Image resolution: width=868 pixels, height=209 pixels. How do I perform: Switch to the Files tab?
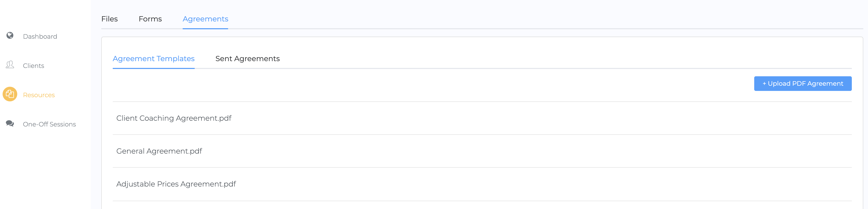110,19
